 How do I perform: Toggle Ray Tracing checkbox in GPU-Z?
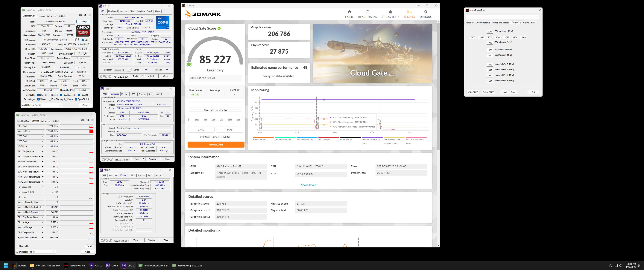click(x=50, y=99)
